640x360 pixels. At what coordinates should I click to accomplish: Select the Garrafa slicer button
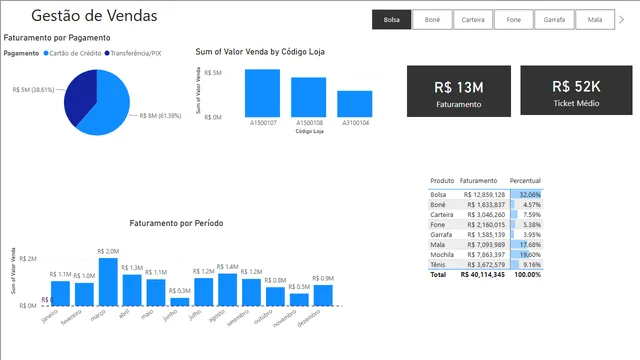tap(554, 20)
